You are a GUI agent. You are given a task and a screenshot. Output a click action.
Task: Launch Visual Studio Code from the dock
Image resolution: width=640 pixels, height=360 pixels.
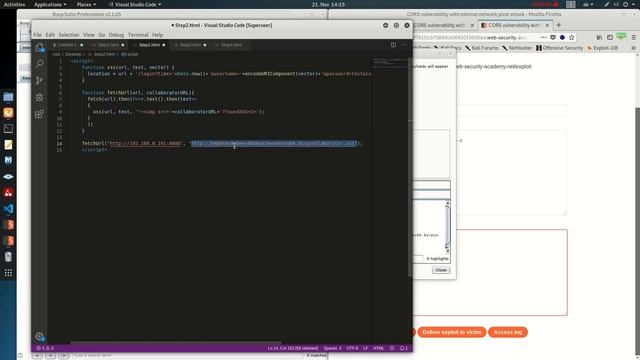[x=8, y=209]
